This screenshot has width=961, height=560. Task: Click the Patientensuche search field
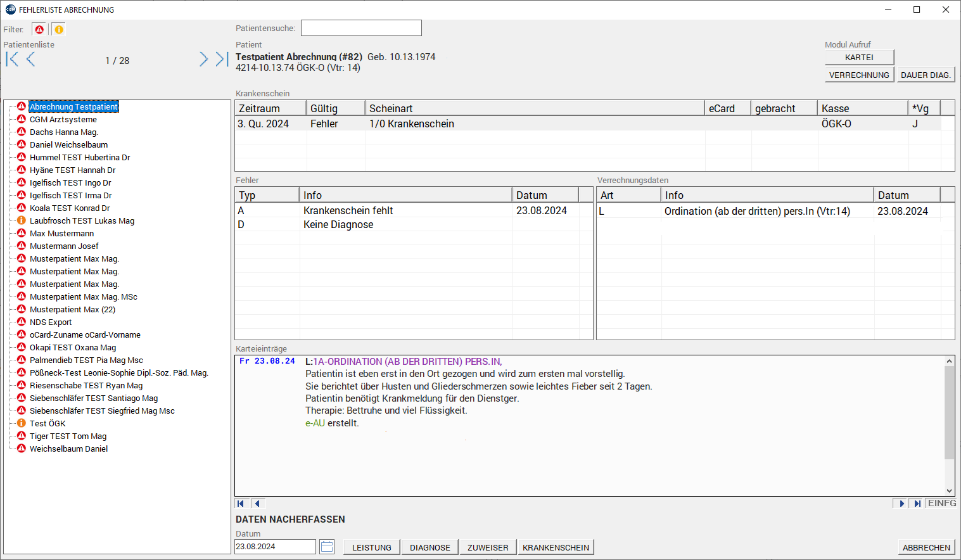pos(361,28)
